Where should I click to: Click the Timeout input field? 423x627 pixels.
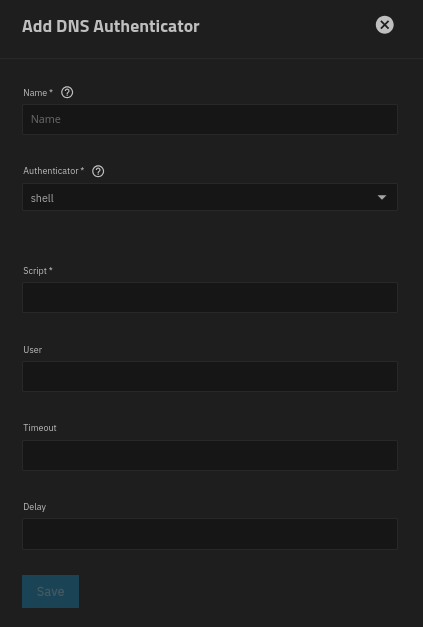point(210,455)
